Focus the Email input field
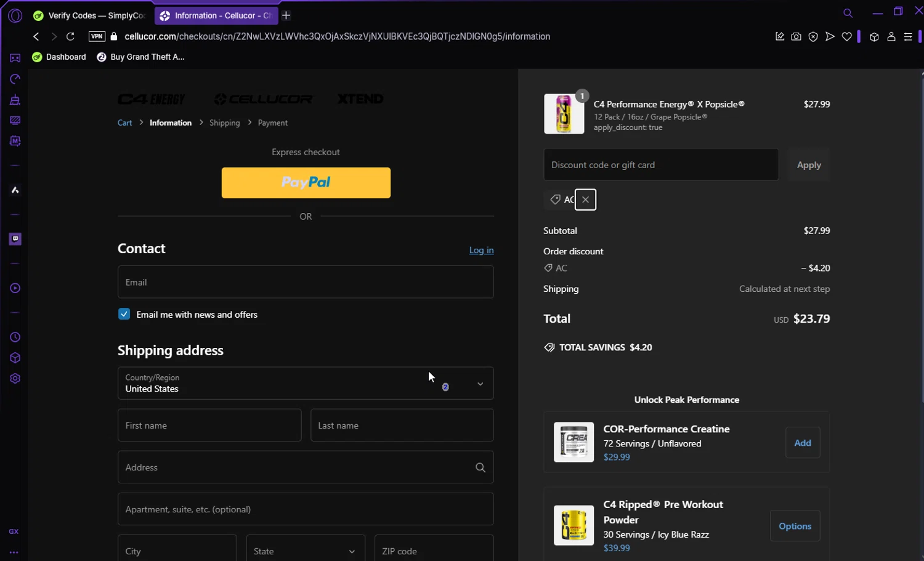 306,282
